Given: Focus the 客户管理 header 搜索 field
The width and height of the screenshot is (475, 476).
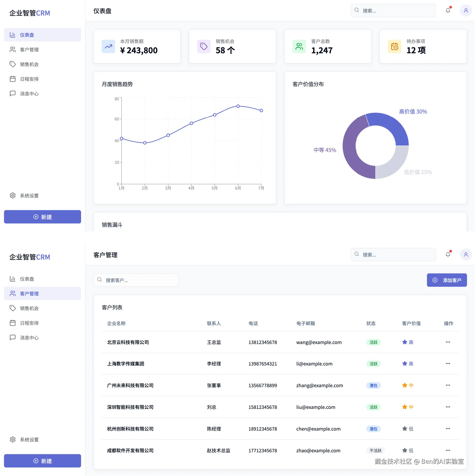Looking at the screenshot, I should click(x=393, y=255).
